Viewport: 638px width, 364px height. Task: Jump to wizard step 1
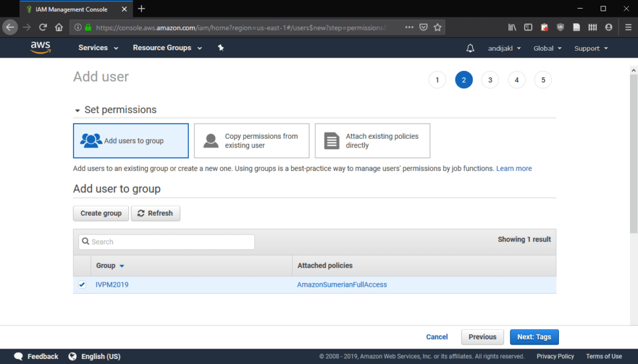437,80
